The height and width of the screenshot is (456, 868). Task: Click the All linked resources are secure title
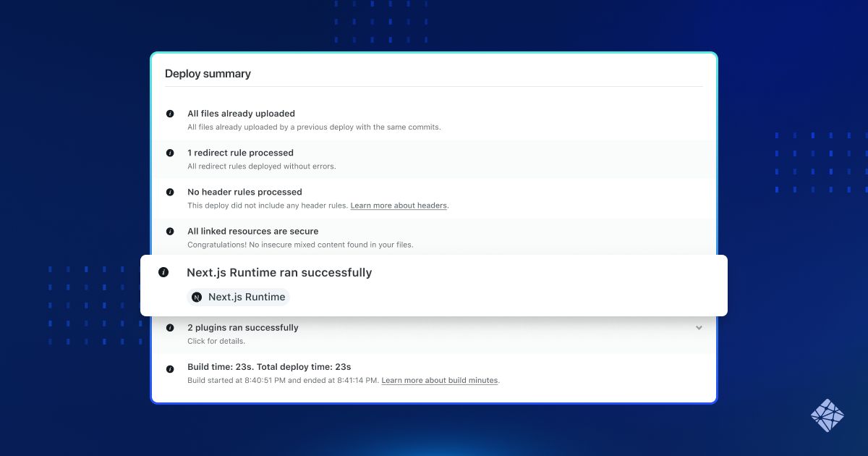pyautogui.click(x=252, y=231)
